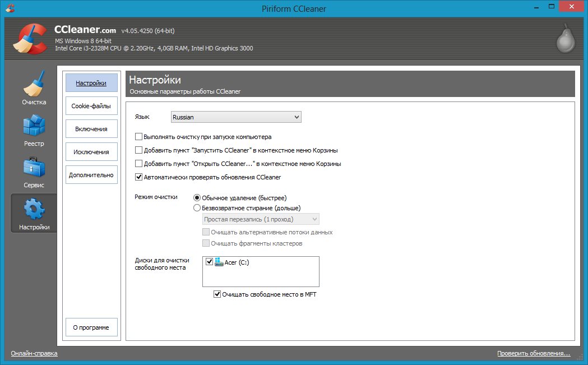Viewport: 588px width, 365px height.
Task: Click Проверить обновления link
Action: (x=533, y=354)
